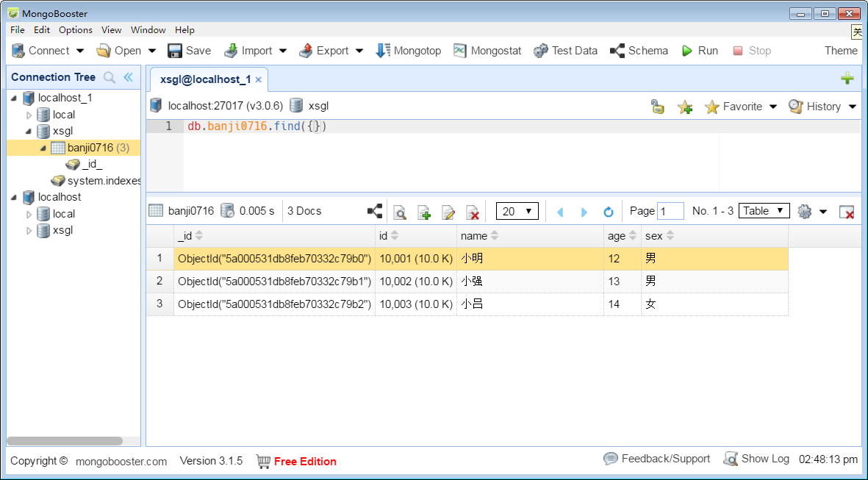Click the padlock icon in query bar
This screenshot has height=480, width=868.
pos(657,107)
